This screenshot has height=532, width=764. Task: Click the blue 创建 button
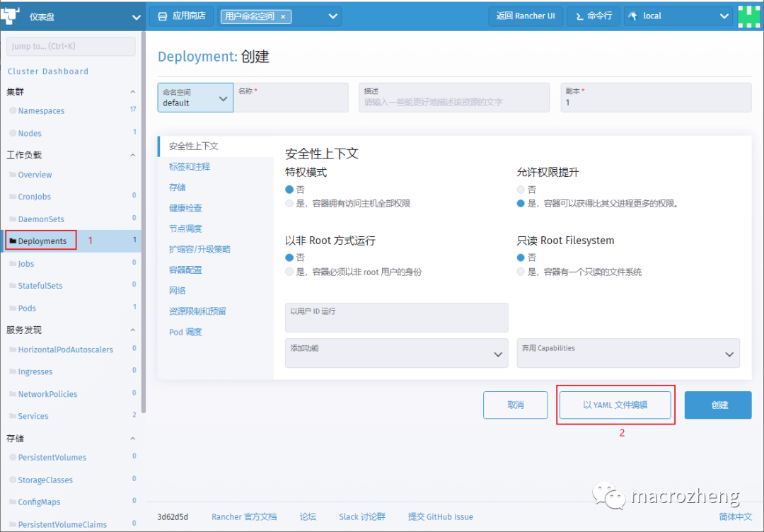(x=718, y=405)
